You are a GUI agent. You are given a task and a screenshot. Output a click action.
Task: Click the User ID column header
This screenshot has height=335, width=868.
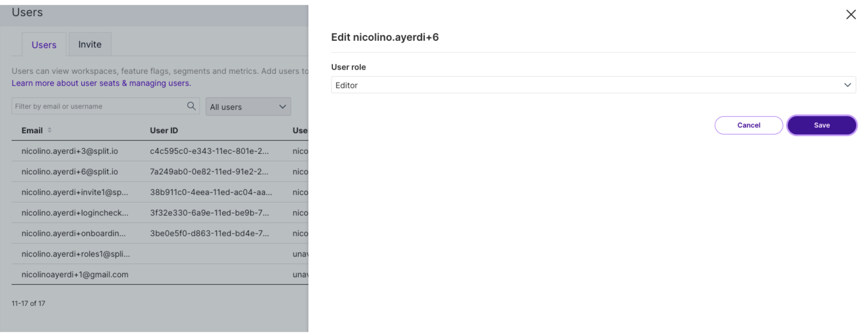(x=164, y=131)
